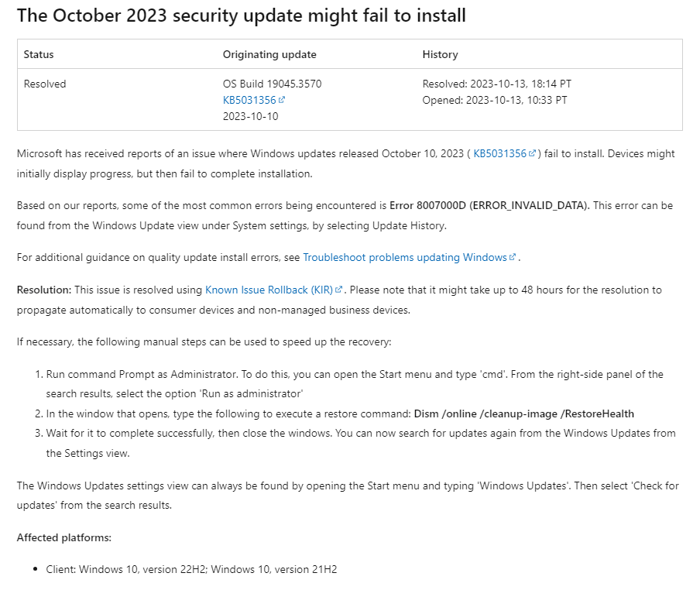
Task: Click external-link icon beside KB5031356 in the table
Action: coord(282,101)
